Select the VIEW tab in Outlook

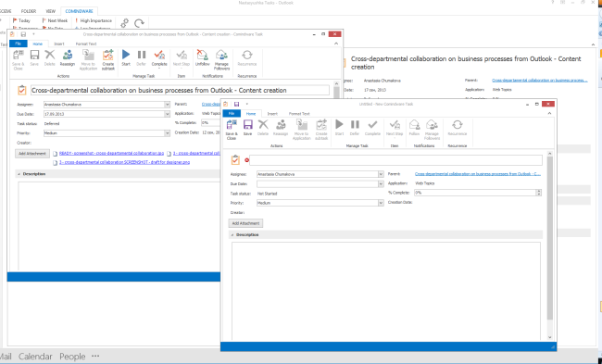pos(50,11)
